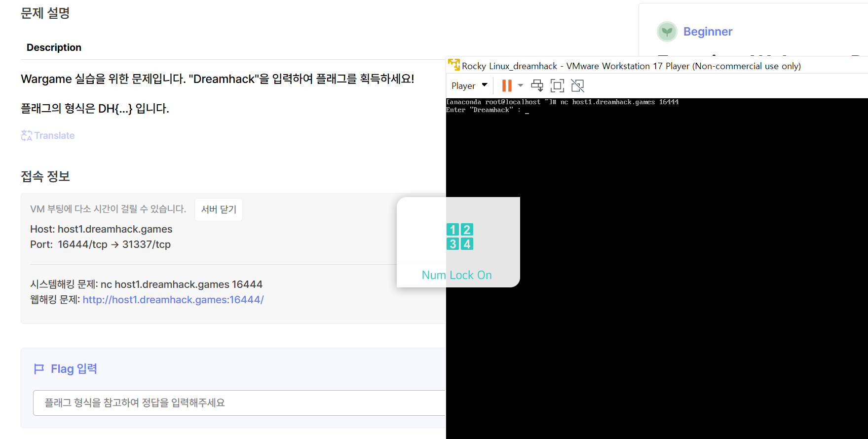Enter full screen mode icon in VMware

(557, 86)
